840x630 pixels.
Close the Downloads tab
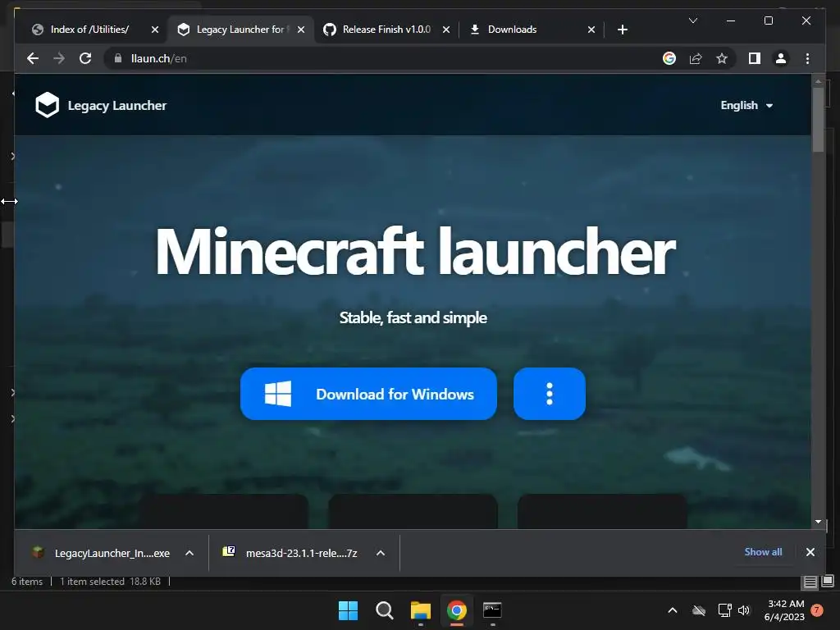[x=591, y=30]
